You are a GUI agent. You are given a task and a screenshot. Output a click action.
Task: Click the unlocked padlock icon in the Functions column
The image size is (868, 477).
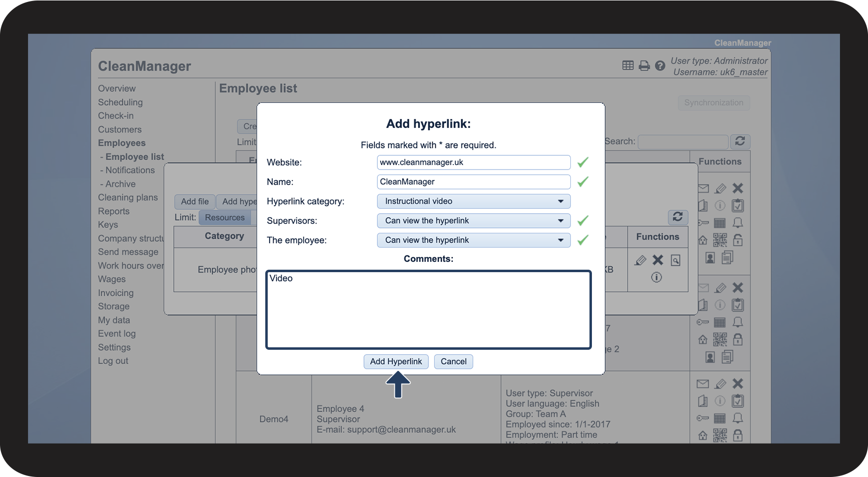pos(738,240)
